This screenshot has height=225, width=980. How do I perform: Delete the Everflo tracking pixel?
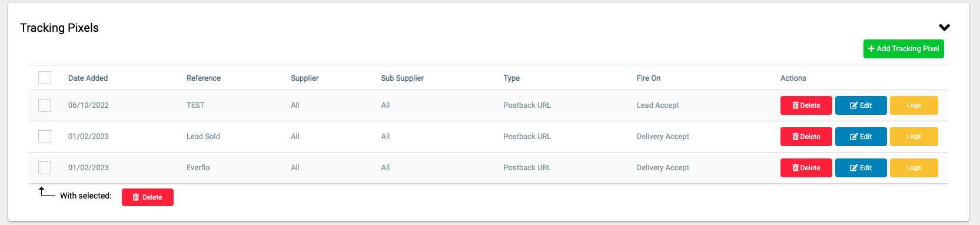[x=806, y=168]
